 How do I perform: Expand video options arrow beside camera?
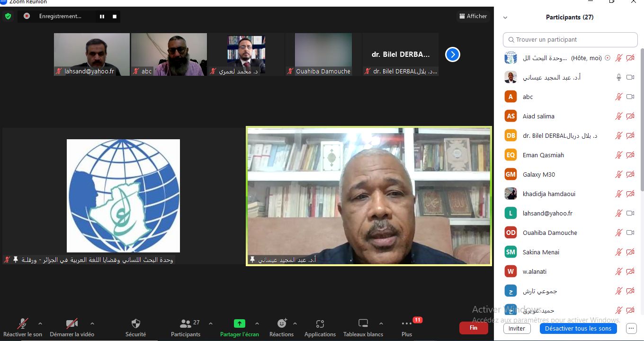(92, 323)
